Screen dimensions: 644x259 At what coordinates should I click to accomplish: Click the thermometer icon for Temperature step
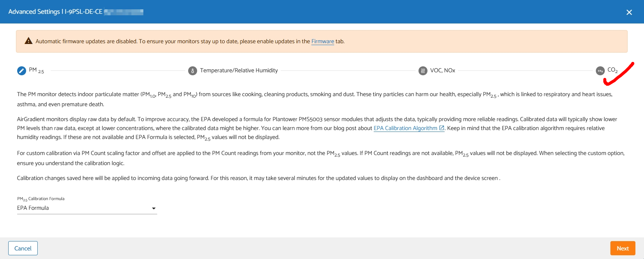pos(193,70)
